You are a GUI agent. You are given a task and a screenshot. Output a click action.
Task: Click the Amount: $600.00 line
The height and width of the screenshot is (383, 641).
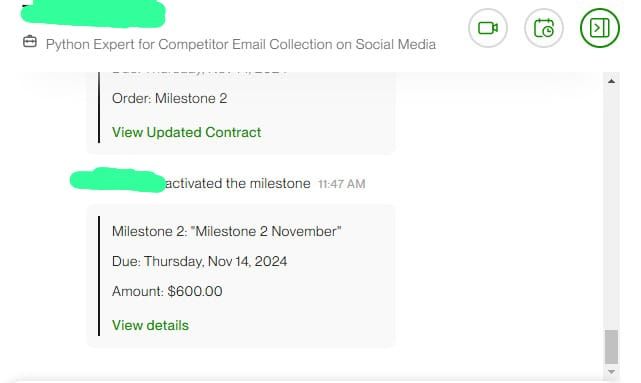[167, 291]
